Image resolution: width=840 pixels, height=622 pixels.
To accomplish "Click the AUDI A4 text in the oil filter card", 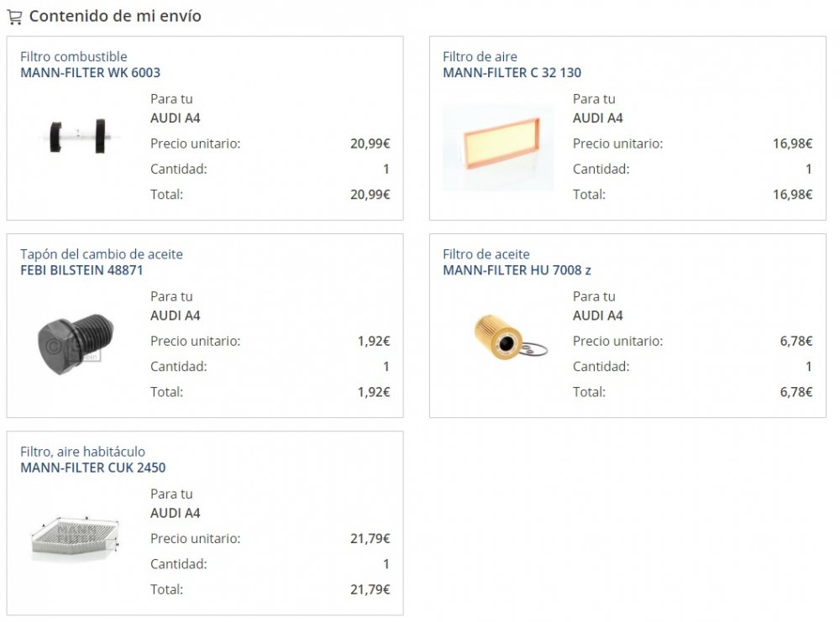I will coord(597,316).
